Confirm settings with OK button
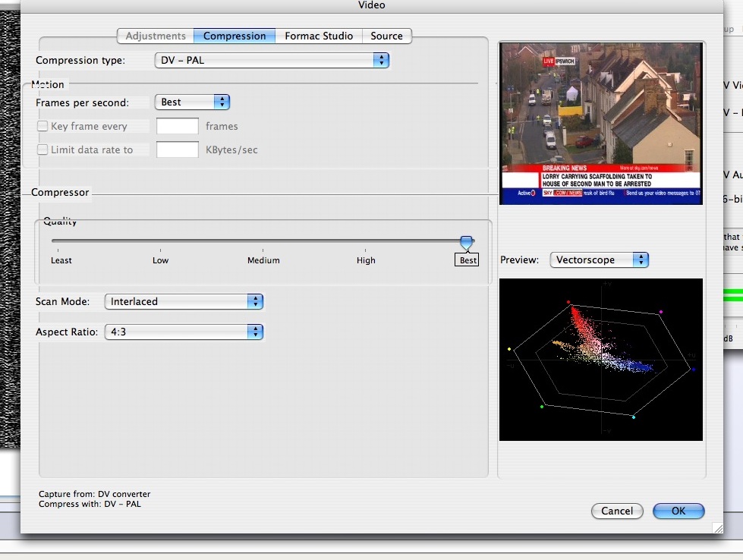Viewport: 743px width, 560px height. pos(678,511)
